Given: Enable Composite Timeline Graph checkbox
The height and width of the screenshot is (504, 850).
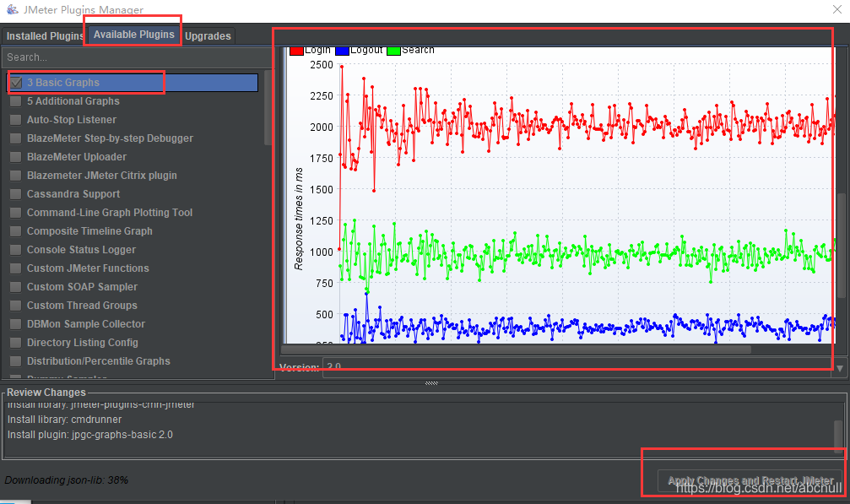Looking at the screenshot, I should [16, 230].
